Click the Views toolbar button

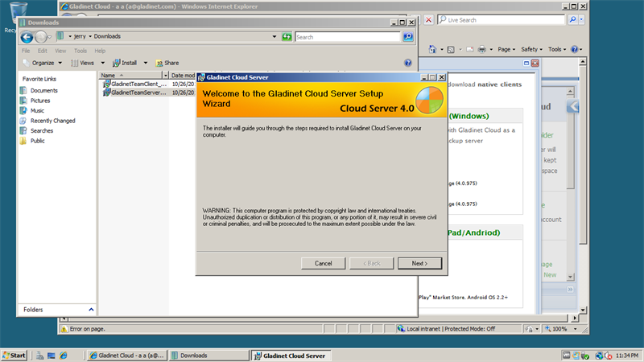click(84, 63)
